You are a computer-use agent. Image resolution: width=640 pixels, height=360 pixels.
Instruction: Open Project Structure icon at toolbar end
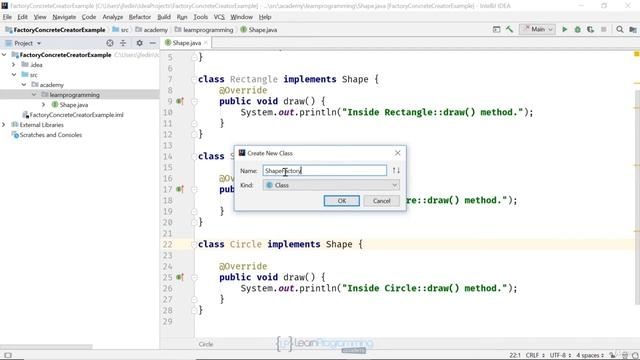pos(633,29)
